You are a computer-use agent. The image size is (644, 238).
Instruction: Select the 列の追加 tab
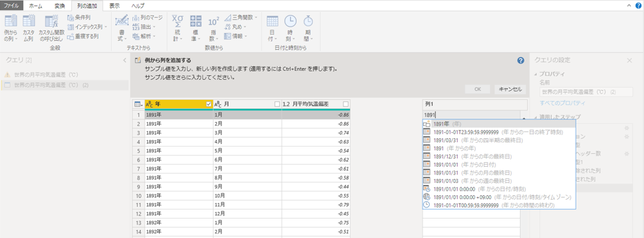(86, 6)
